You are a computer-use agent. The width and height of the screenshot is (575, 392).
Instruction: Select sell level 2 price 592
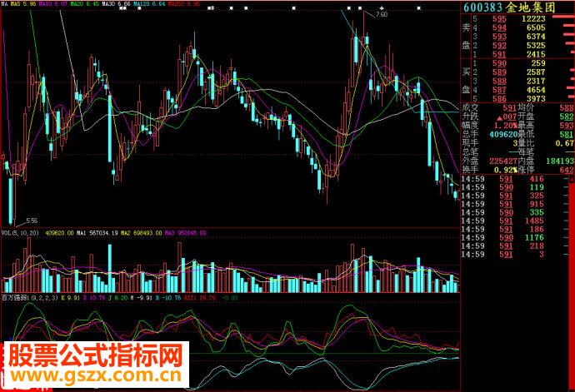pos(499,46)
